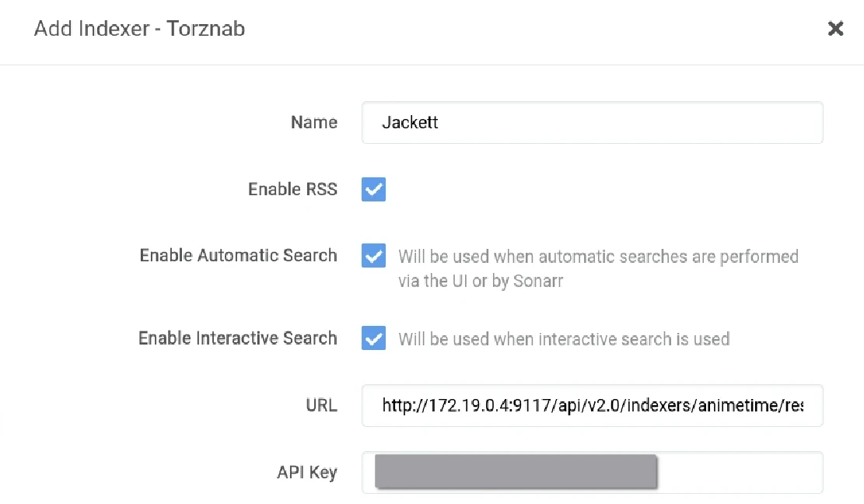Click the 'Enable RSS' label
Image resolution: width=864 pixels, height=504 pixels.
point(292,190)
